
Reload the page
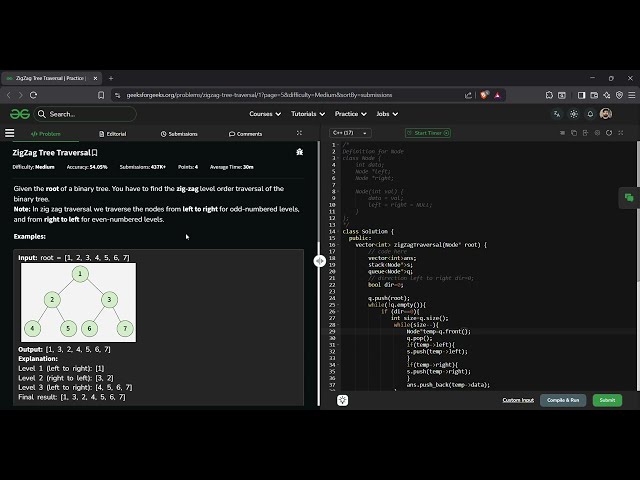point(33,95)
